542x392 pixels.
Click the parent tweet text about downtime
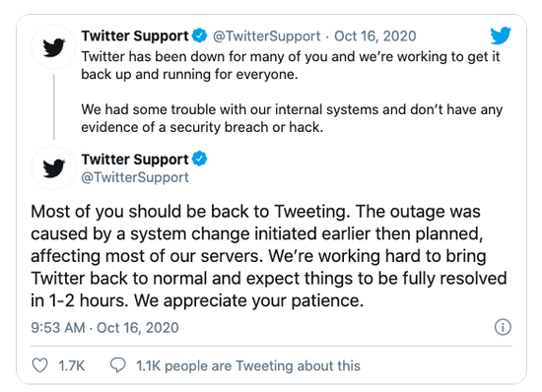tap(291, 66)
